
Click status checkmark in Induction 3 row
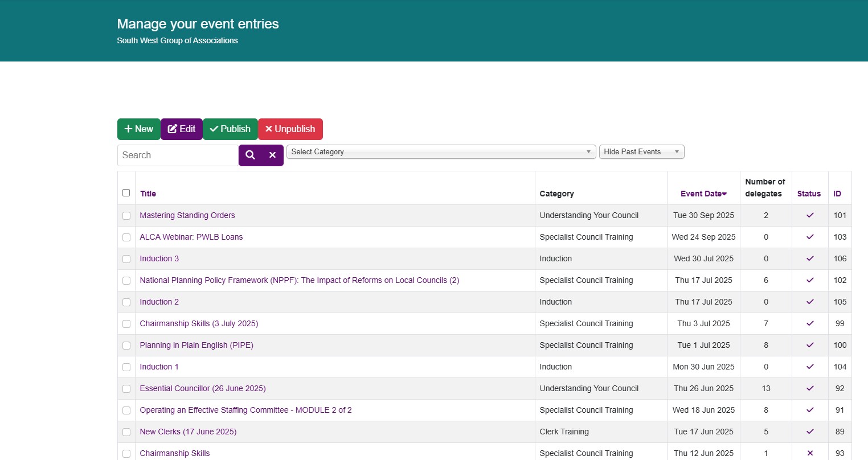coord(810,258)
